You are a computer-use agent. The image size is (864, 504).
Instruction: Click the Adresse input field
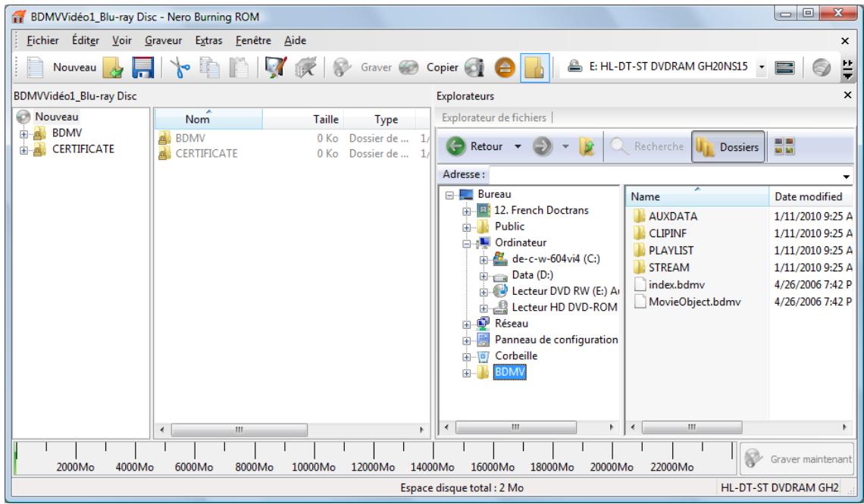tap(664, 174)
